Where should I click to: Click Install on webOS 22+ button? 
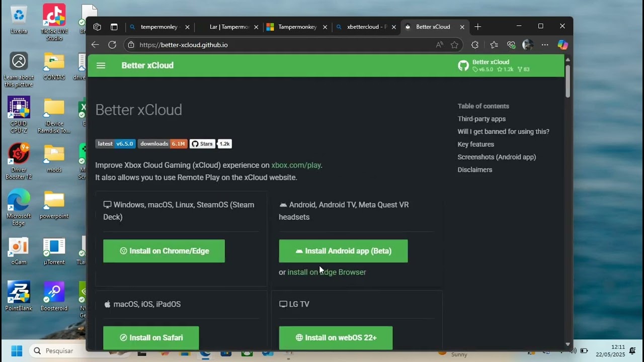pos(336,338)
